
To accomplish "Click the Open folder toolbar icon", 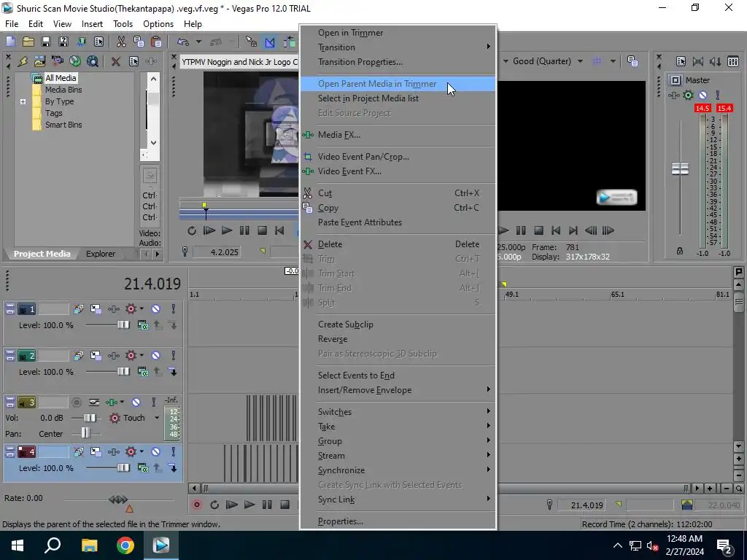I will coord(28,42).
